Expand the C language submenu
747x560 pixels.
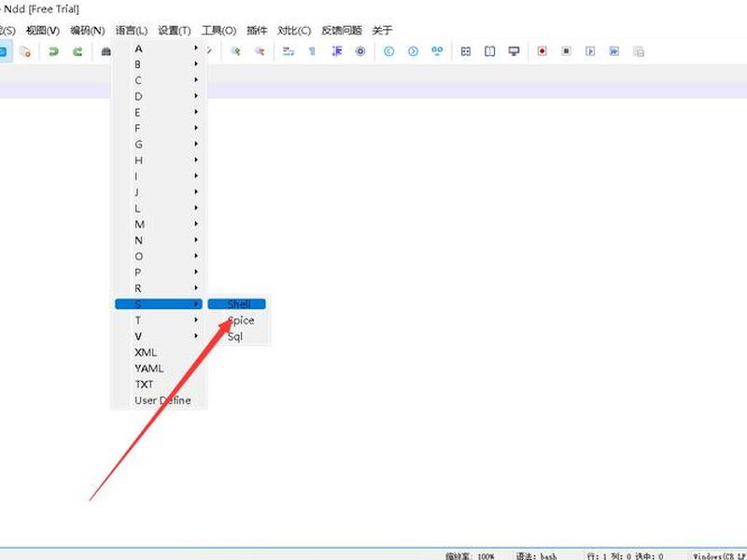point(159,80)
